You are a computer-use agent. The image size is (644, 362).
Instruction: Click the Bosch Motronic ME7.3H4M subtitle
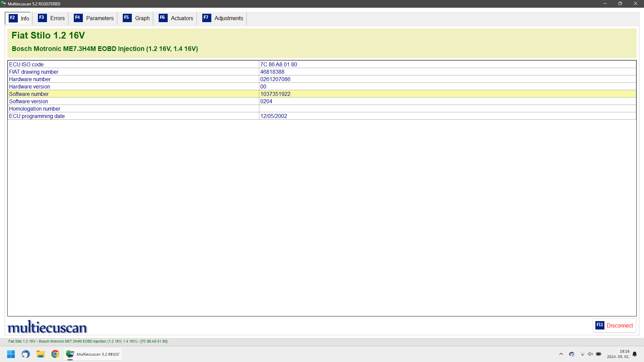[105, 49]
